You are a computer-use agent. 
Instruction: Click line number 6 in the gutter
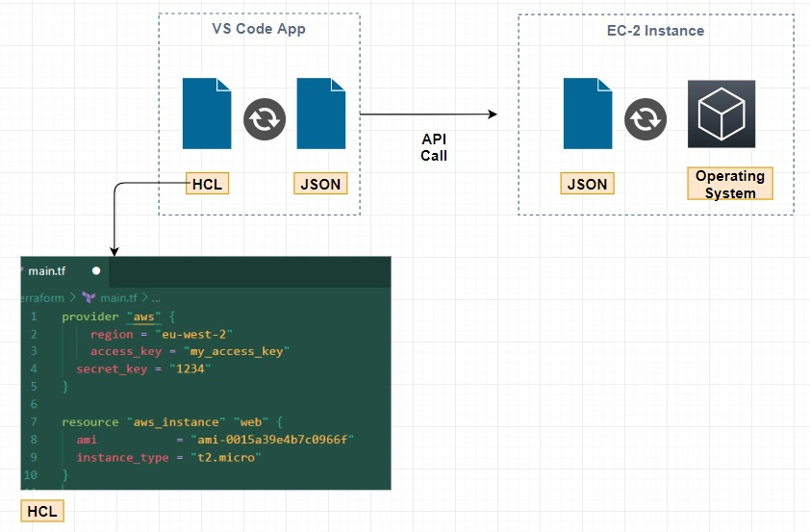[x=34, y=404]
